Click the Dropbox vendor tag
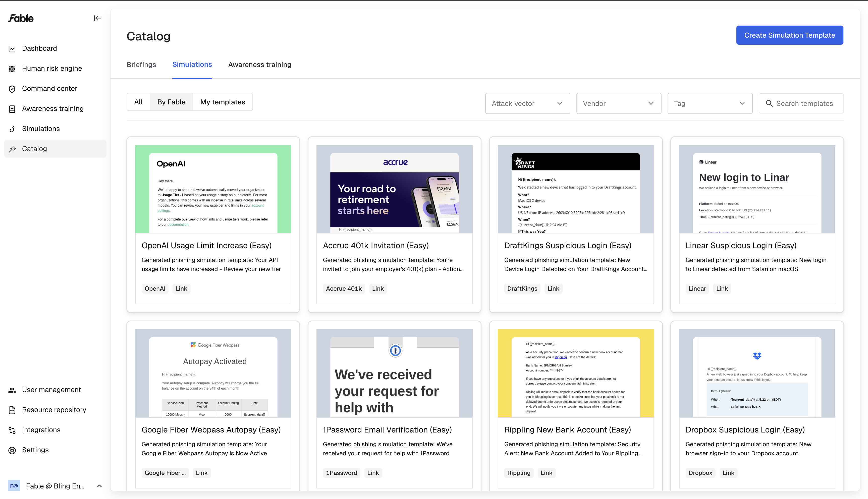This screenshot has width=868, height=499. tap(700, 473)
